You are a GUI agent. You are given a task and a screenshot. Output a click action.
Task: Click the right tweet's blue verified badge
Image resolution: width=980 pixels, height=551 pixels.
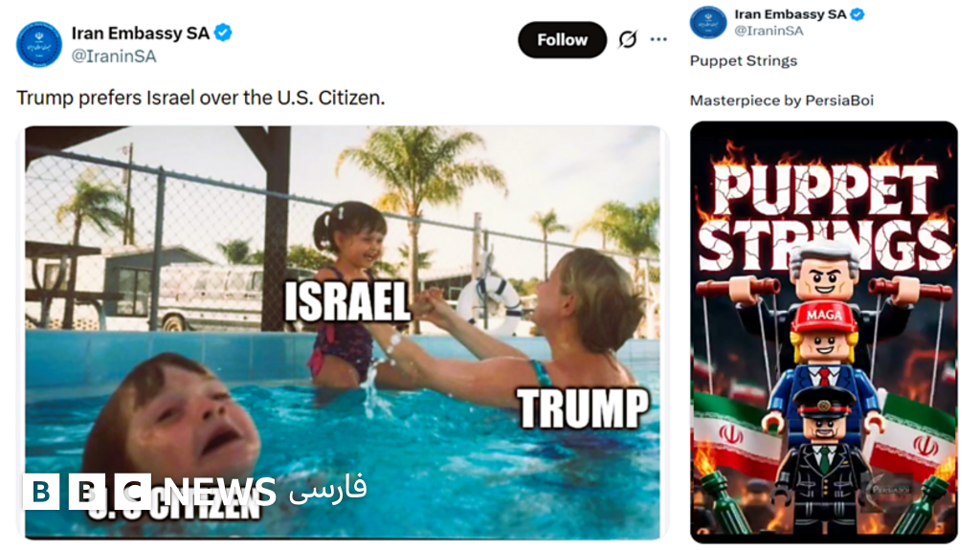click(x=858, y=13)
